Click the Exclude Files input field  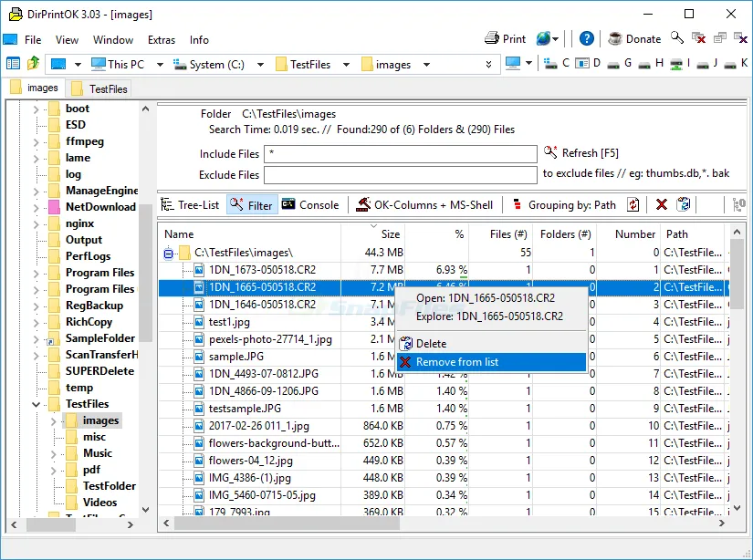(400, 175)
